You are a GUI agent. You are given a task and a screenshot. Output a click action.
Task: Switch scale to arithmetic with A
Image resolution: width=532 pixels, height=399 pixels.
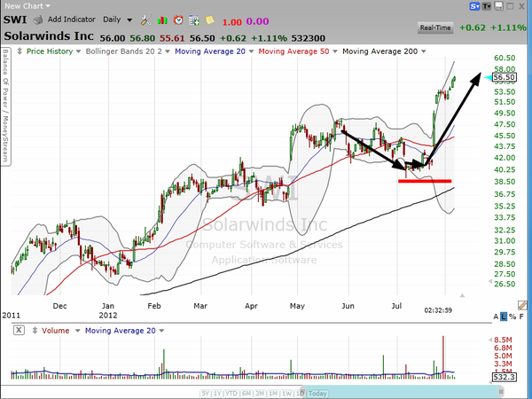496,317
